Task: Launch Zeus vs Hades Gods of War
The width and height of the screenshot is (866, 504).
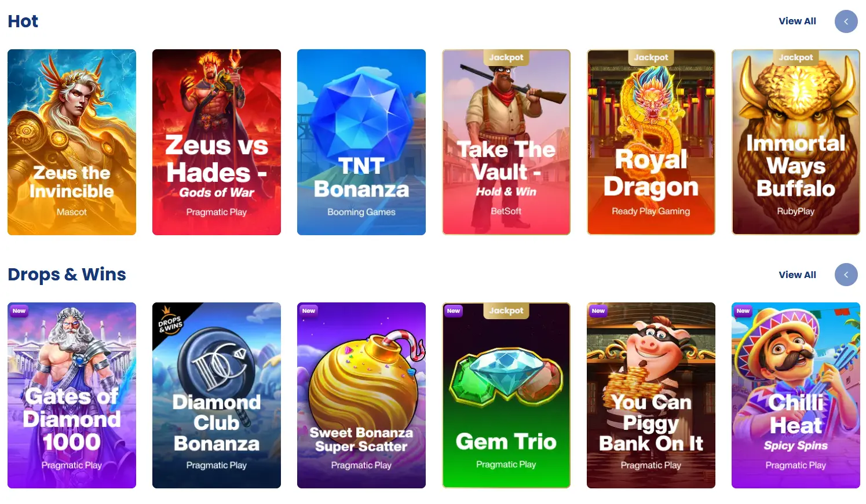Action: coord(217,142)
